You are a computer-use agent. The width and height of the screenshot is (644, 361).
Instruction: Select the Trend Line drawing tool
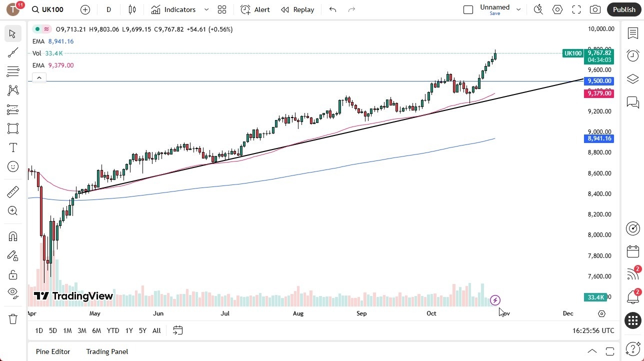coord(12,52)
